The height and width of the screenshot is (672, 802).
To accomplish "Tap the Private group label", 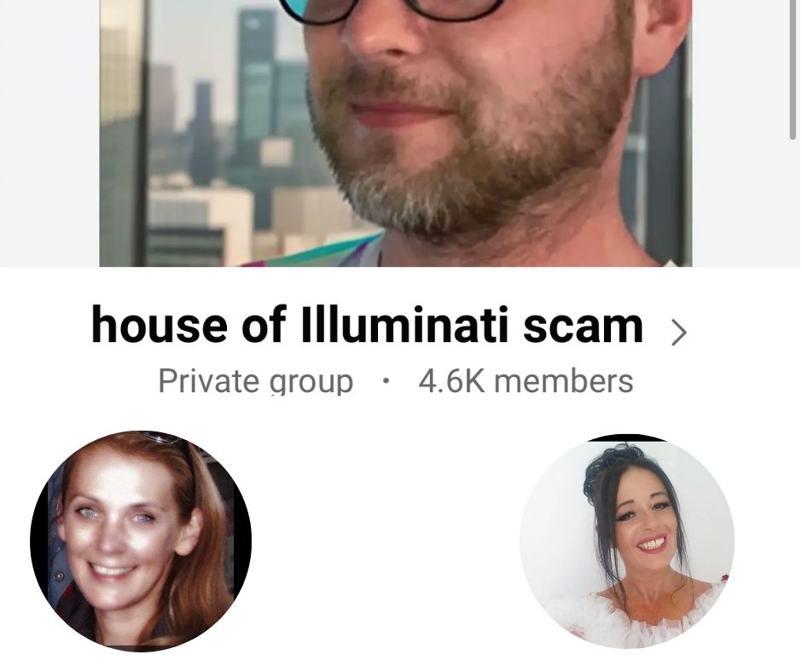I will [x=255, y=381].
